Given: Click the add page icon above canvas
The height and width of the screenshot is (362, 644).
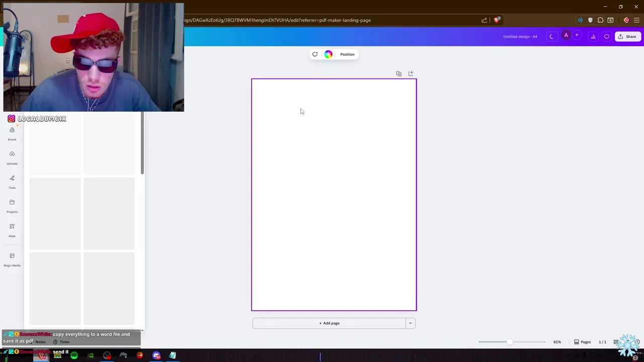Looking at the screenshot, I should tap(411, 74).
